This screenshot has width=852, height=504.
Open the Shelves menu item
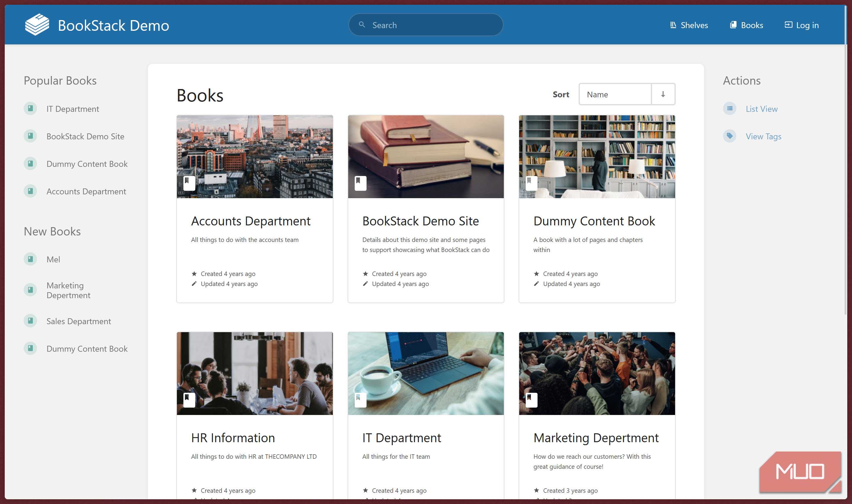click(x=689, y=25)
